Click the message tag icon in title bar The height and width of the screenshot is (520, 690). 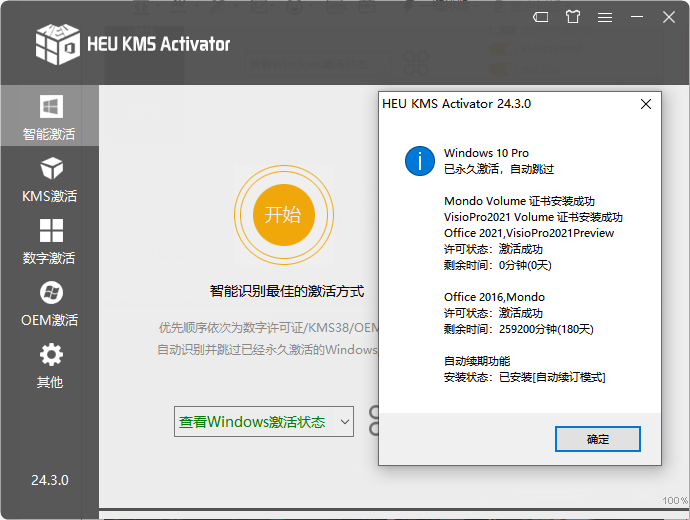[x=540, y=17]
